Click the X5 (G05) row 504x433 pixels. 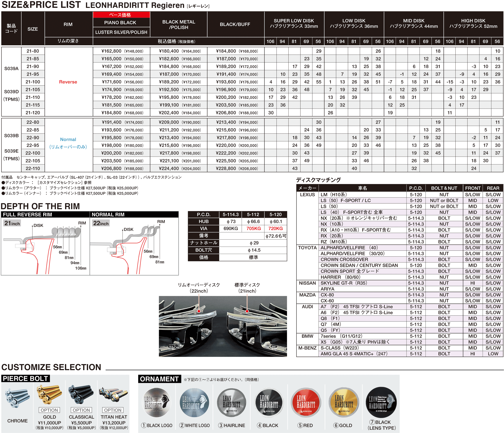(411, 342)
